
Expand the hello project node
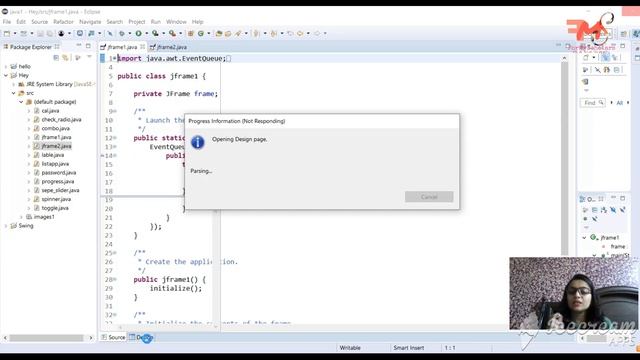point(6,66)
